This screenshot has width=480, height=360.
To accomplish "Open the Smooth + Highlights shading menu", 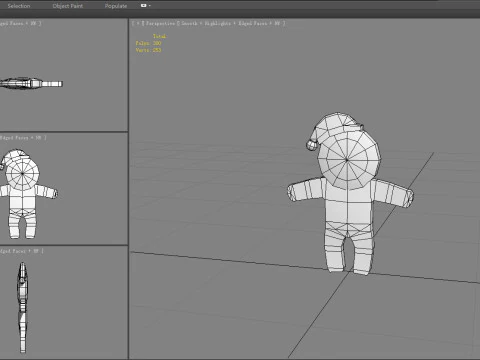I will (x=206, y=23).
